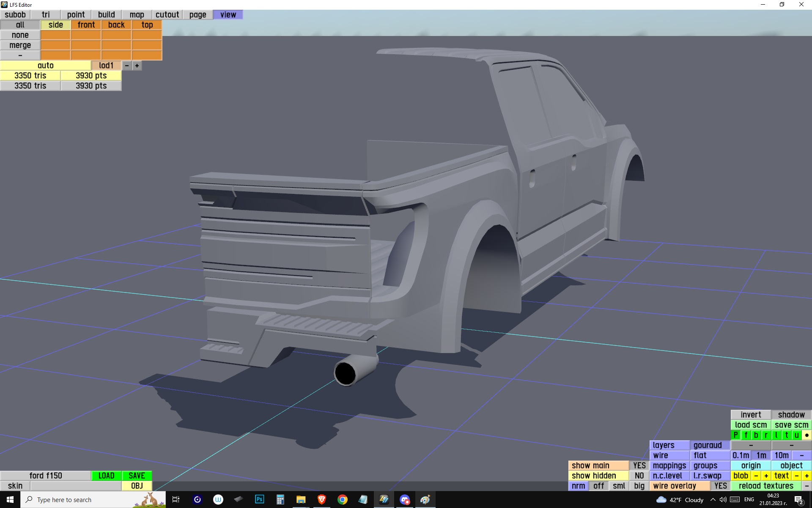Select the 'f' front camera view button
The width and height of the screenshot is (812, 508).
(746, 435)
